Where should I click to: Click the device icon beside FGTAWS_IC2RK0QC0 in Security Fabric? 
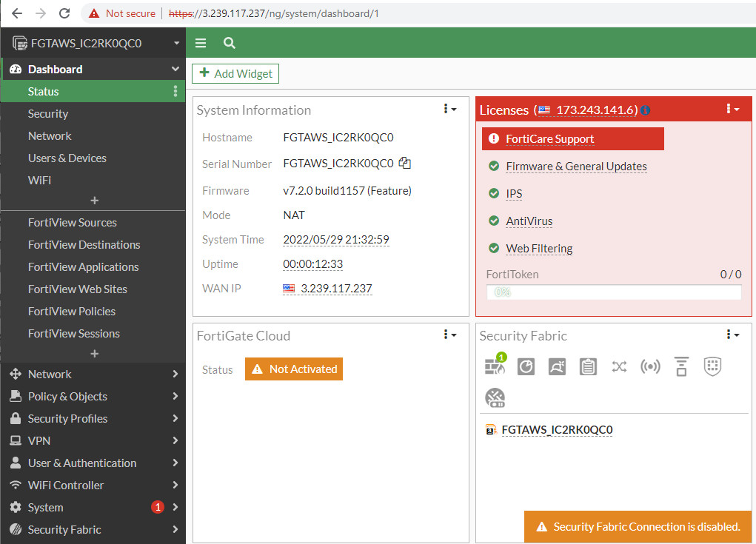[491, 429]
